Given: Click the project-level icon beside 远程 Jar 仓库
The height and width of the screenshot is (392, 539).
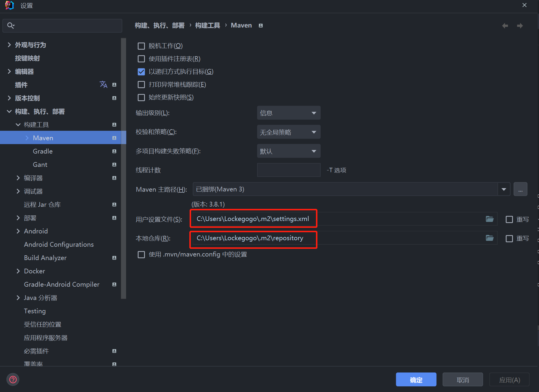Looking at the screenshot, I should tap(114, 204).
